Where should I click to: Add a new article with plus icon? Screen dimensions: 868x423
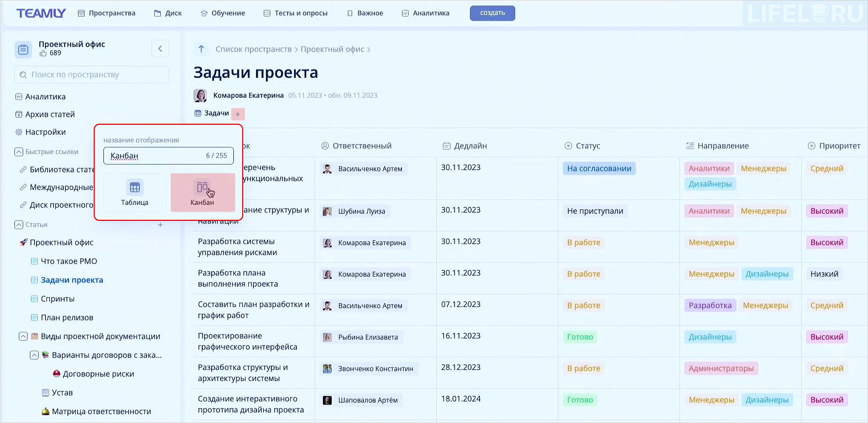[x=160, y=225]
